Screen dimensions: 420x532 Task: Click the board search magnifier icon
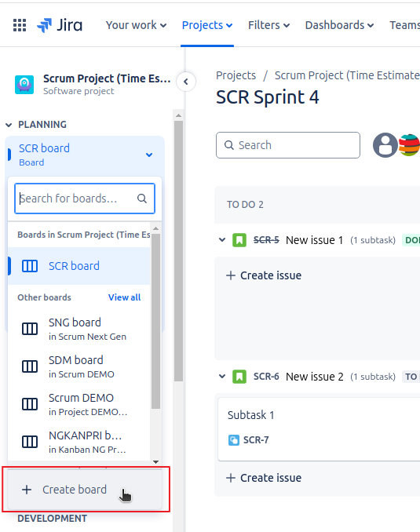(x=142, y=199)
